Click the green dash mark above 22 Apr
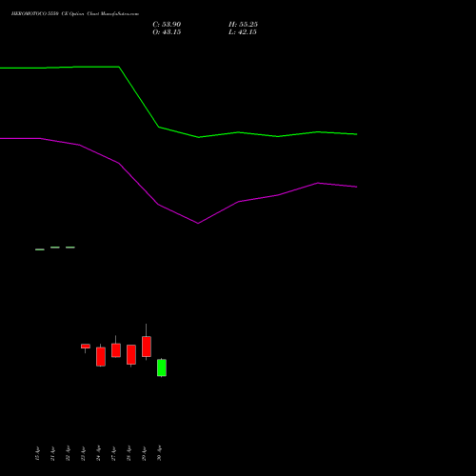476x476 pixels. (x=70, y=248)
